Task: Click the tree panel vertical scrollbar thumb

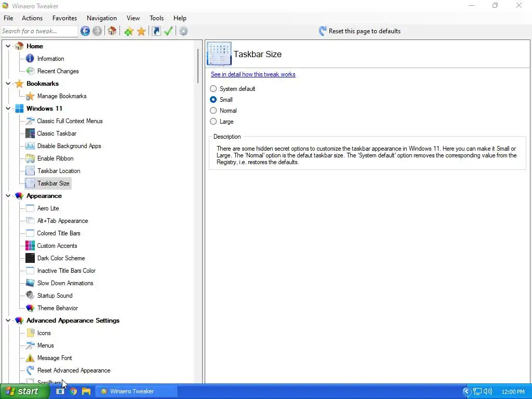Action: pos(198,66)
